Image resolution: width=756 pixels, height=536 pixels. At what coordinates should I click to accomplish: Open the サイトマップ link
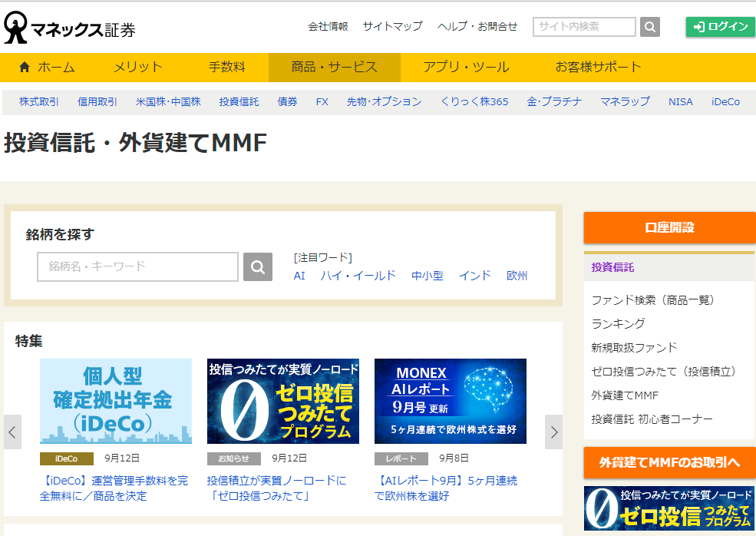[x=392, y=27]
